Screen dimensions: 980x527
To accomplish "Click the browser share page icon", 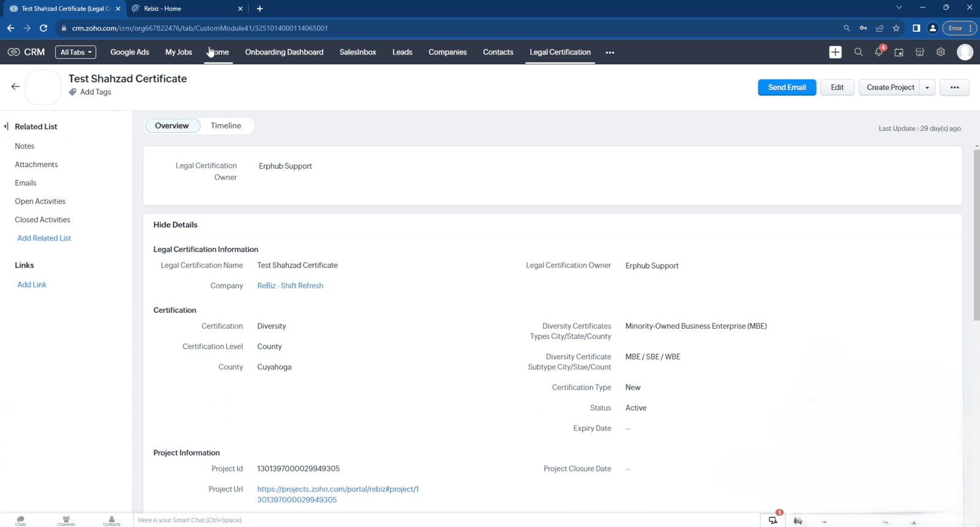I will (880, 28).
